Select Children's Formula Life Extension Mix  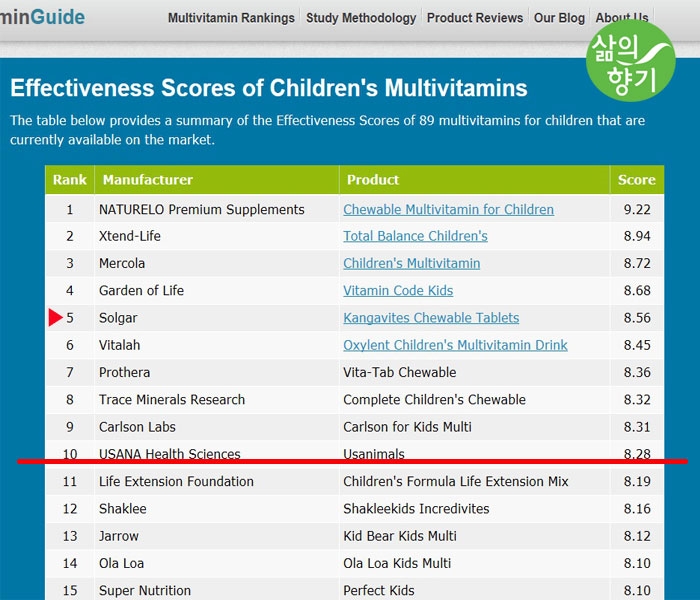474,481
